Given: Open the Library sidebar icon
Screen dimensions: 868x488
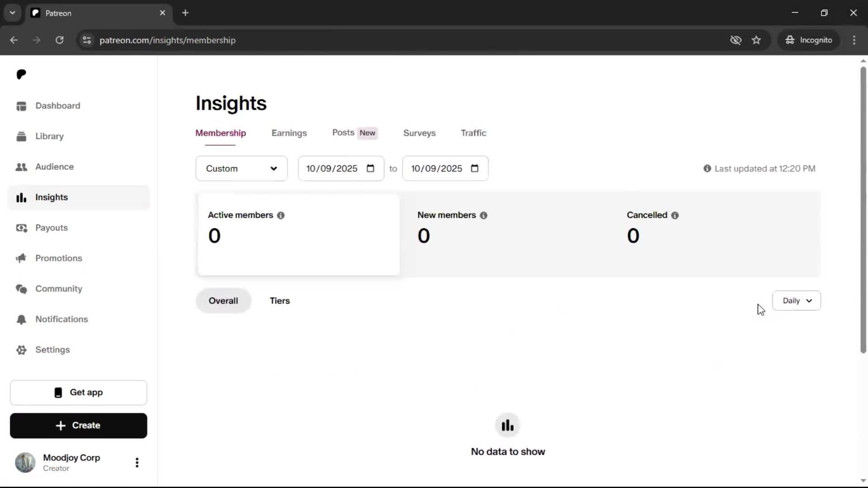Looking at the screenshot, I should coord(21,136).
